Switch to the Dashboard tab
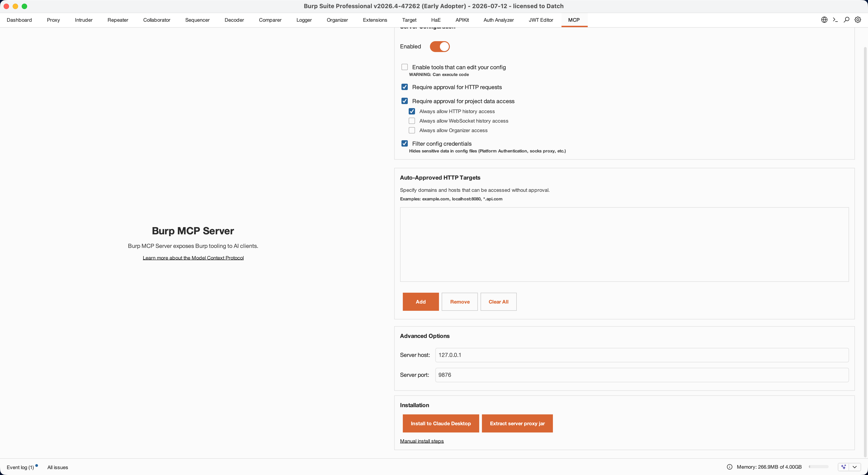 click(19, 20)
